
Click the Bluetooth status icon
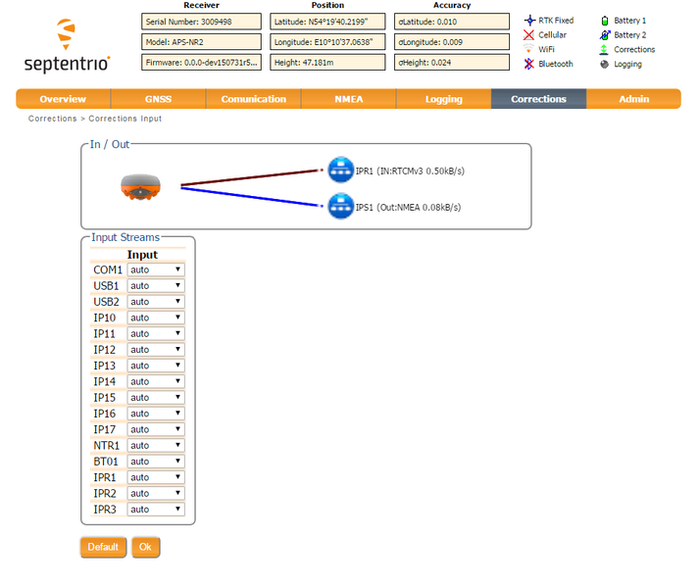(x=529, y=64)
